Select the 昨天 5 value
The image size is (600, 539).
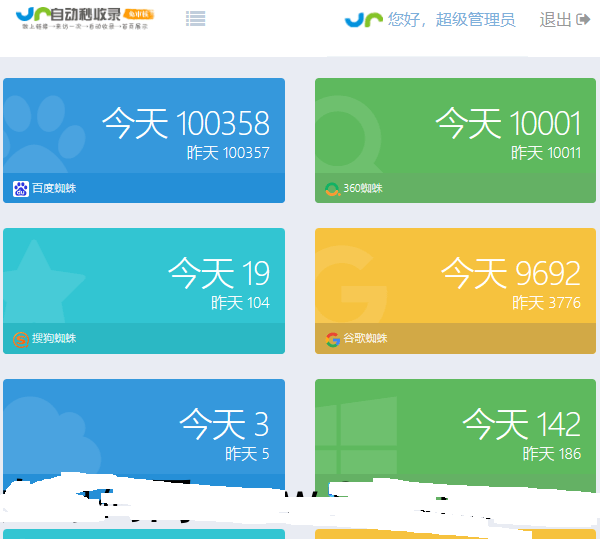click(x=247, y=454)
